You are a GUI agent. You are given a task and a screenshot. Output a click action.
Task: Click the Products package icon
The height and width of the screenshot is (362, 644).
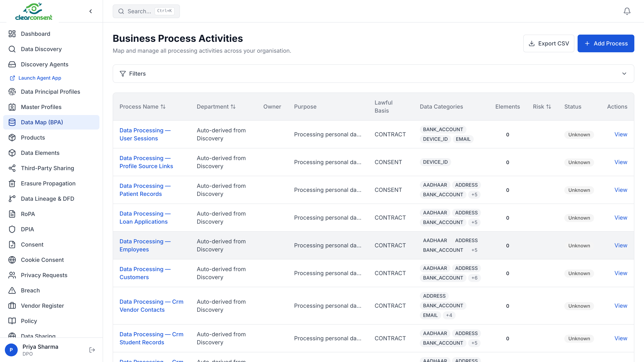(x=12, y=137)
